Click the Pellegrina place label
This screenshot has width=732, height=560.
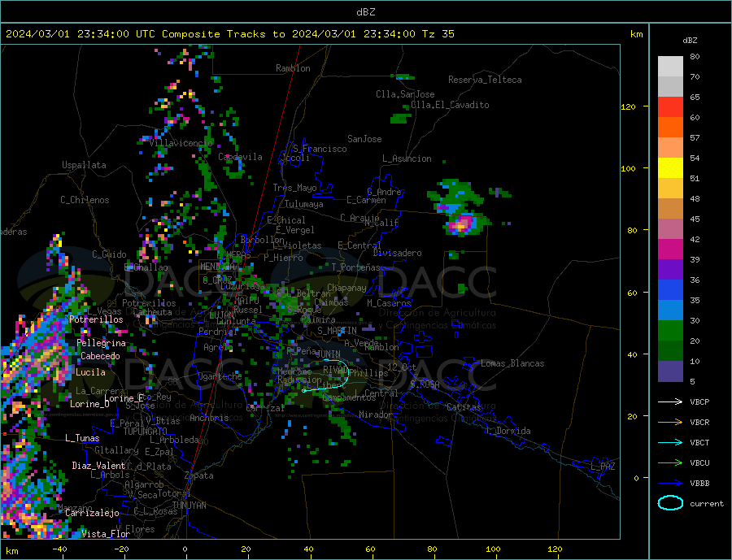pos(101,343)
